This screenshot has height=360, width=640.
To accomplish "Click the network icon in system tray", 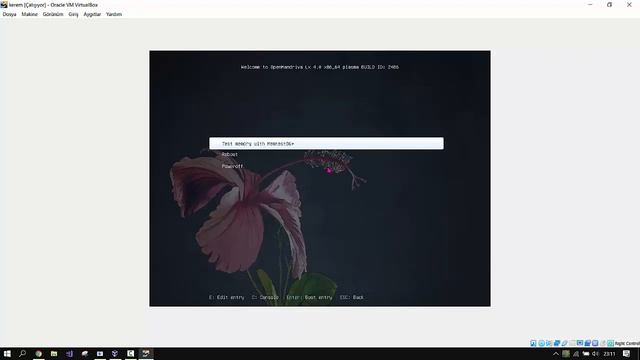I will [576, 354].
